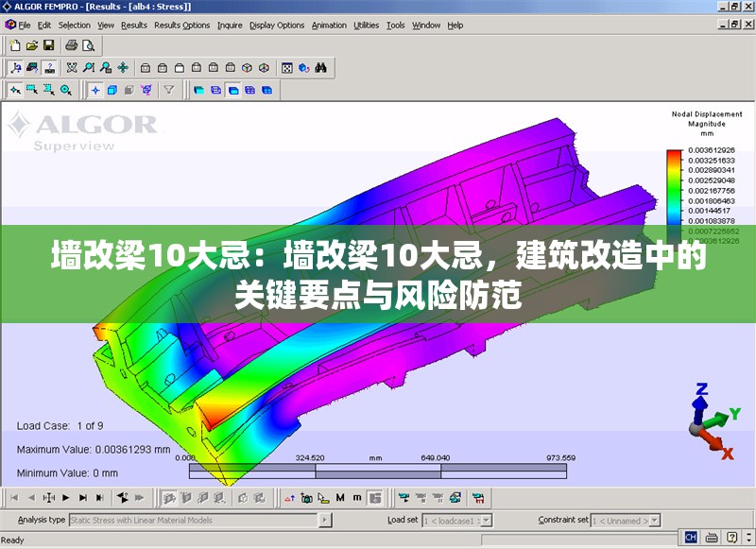Click the red top of displacement legend

click(673, 155)
